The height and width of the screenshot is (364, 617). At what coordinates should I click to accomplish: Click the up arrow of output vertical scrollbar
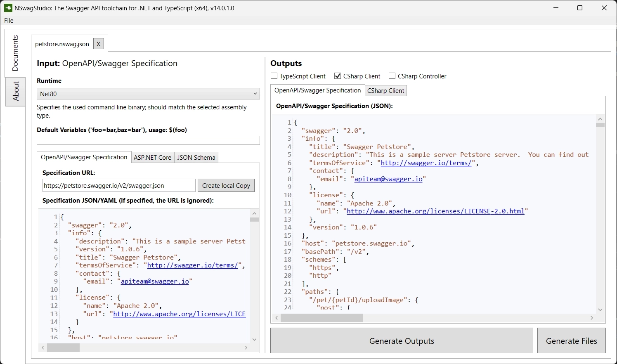pyautogui.click(x=600, y=119)
